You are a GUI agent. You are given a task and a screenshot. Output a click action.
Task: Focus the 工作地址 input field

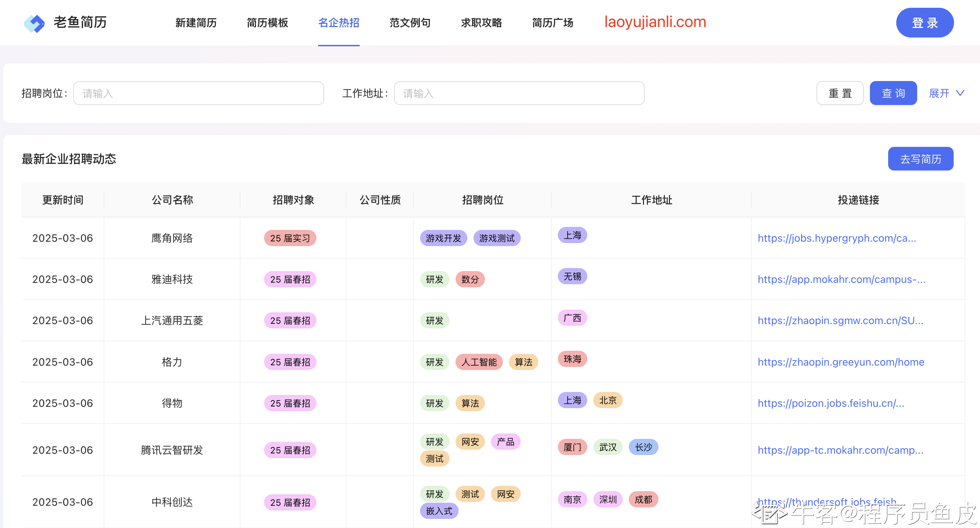coord(519,93)
